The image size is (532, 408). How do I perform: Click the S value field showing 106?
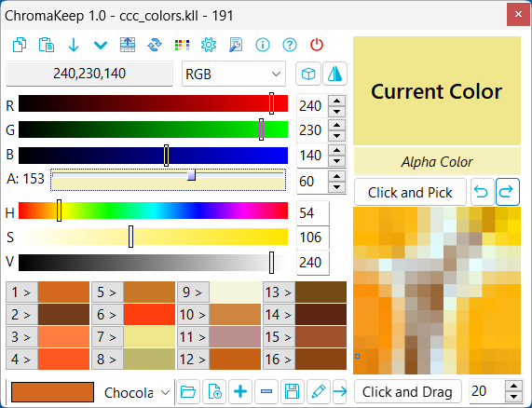click(x=313, y=238)
